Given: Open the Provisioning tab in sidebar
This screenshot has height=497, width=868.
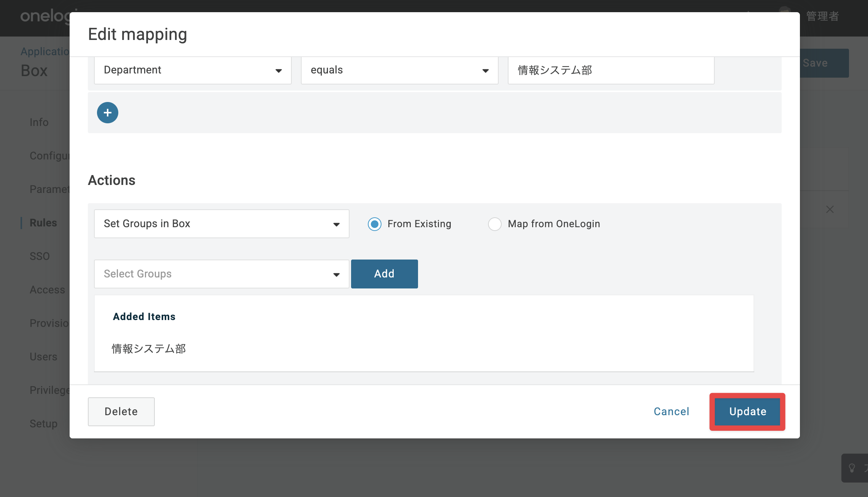Looking at the screenshot, I should pyautogui.click(x=49, y=323).
